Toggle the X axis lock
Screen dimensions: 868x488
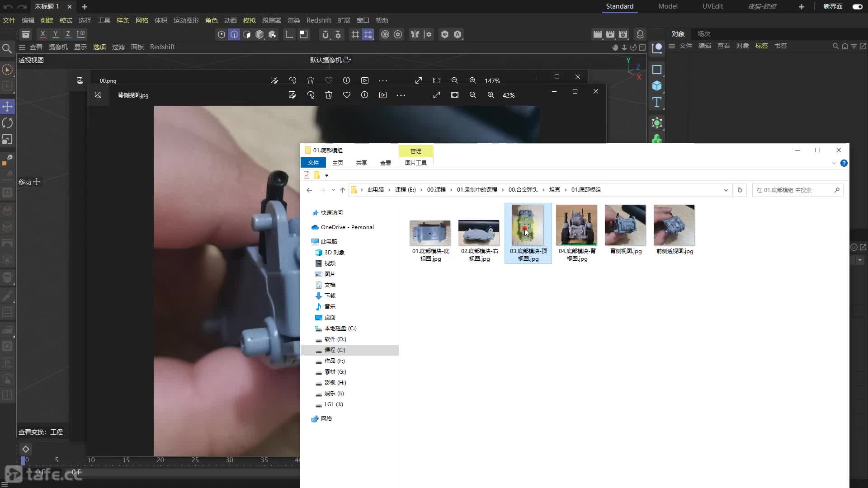point(43,34)
